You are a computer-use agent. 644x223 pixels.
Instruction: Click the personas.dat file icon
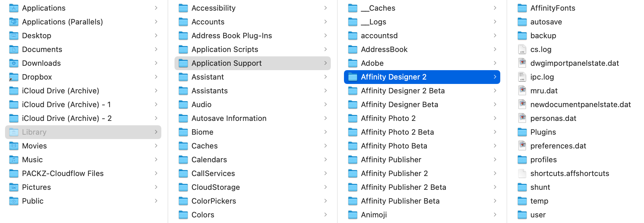click(x=522, y=118)
